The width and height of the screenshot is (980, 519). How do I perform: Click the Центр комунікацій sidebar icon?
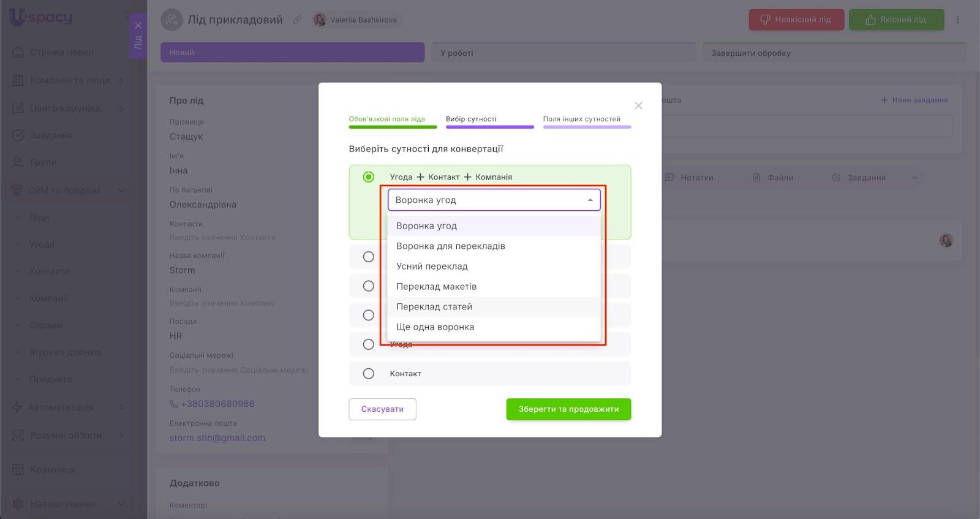18,108
